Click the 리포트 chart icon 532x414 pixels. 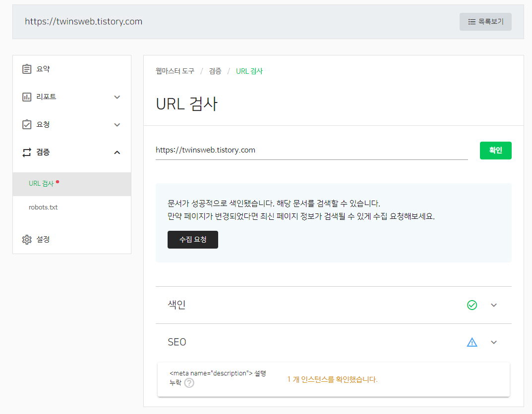click(27, 97)
